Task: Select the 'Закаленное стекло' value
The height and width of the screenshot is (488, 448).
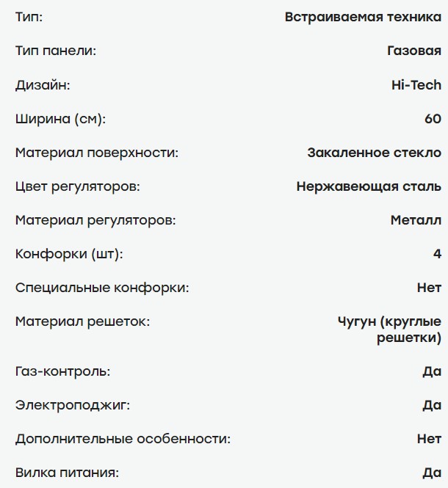Action: (x=375, y=153)
